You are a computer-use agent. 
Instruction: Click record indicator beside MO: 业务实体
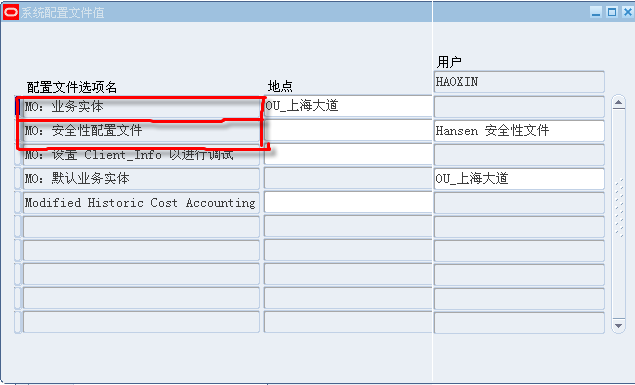[x=18, y=107]
